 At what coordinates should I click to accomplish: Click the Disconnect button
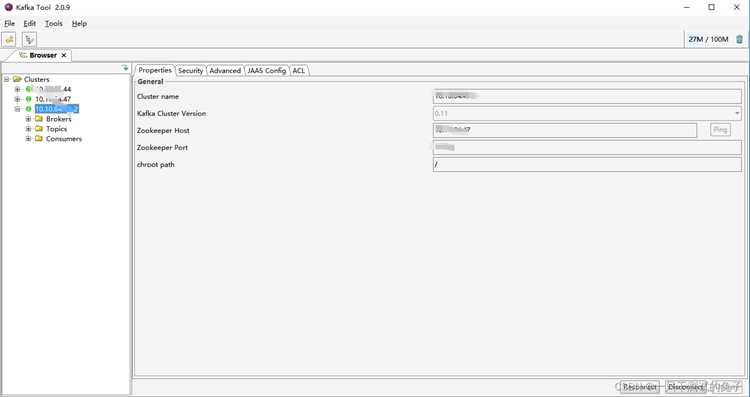[685, 386]
